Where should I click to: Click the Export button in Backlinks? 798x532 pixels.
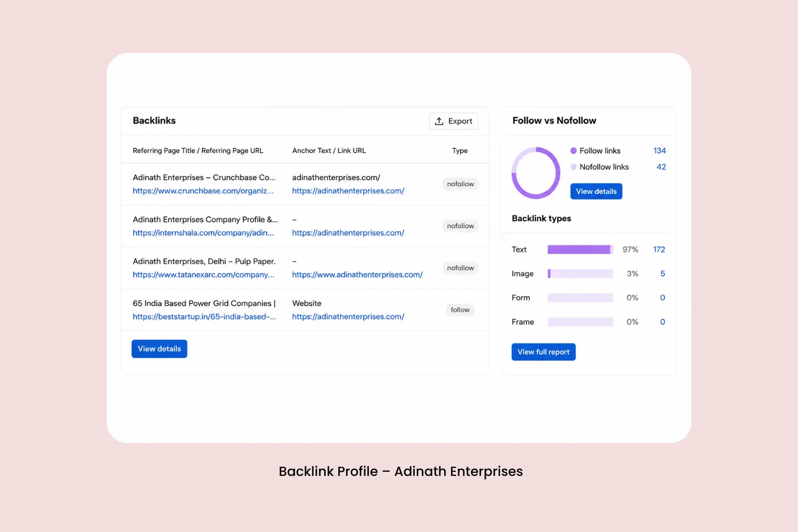tap(453, 121)
